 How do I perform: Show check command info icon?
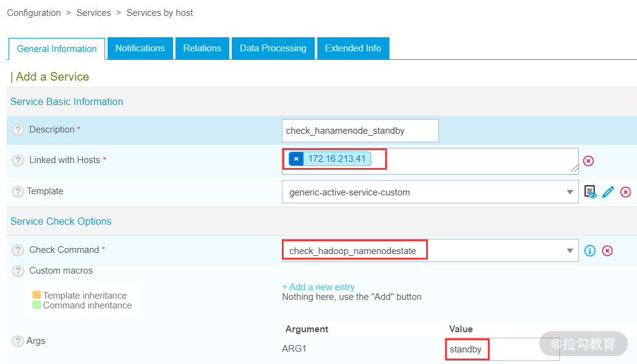pyautogui.click(x=590, y=251)
